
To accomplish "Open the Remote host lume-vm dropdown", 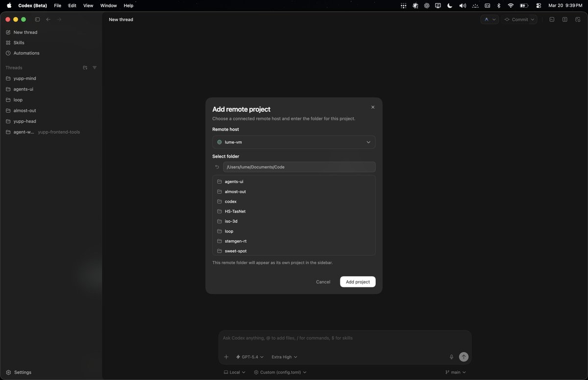I will pos(294,142).
